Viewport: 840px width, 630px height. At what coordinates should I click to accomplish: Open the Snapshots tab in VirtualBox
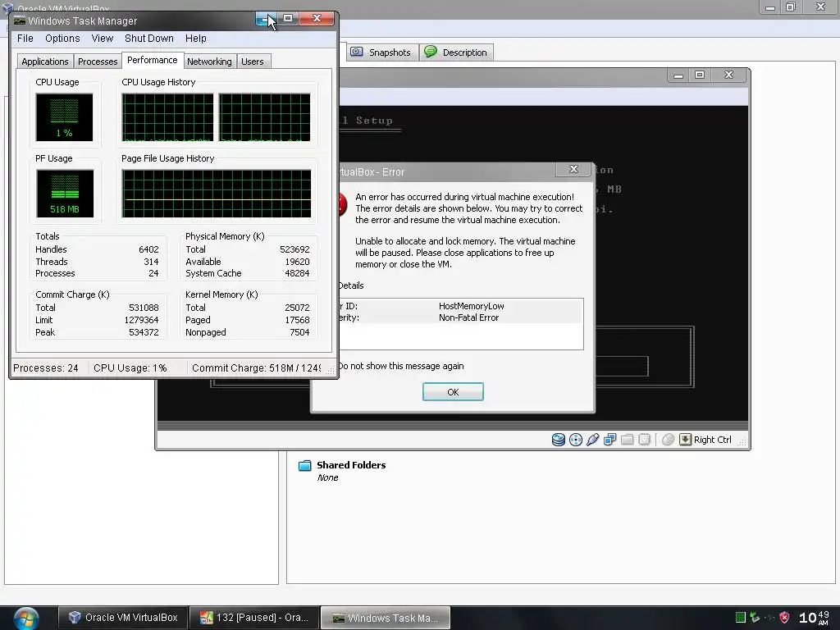click(x=381, y=52)
